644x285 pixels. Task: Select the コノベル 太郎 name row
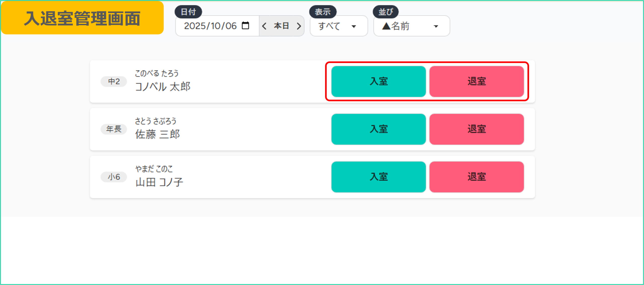pyautogui.click(x=163, y=86)
